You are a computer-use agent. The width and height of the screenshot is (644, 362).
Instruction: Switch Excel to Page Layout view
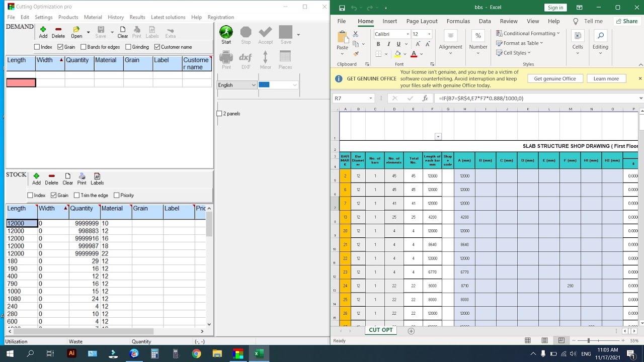[544, 340]
